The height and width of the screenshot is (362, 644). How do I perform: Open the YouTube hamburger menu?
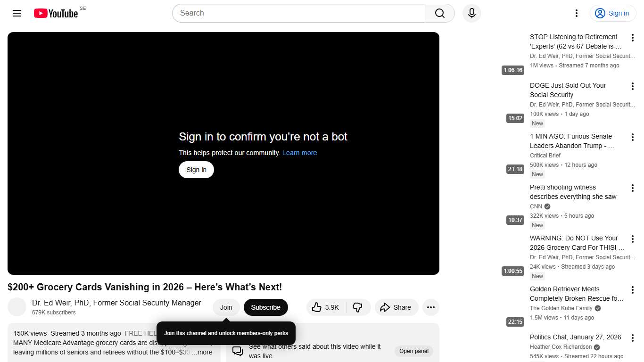(17, 13)
